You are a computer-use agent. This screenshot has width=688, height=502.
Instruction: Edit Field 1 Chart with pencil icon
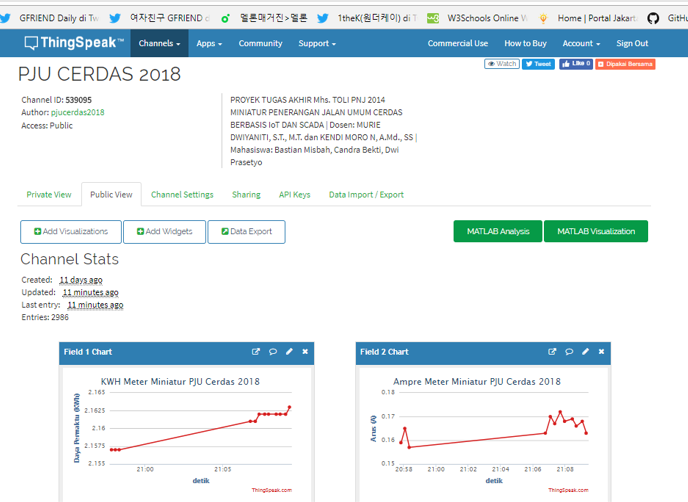(289, 352)
